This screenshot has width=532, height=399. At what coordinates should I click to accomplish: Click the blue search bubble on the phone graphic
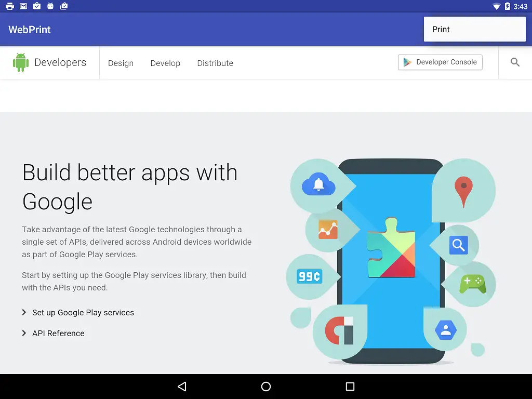459,245
